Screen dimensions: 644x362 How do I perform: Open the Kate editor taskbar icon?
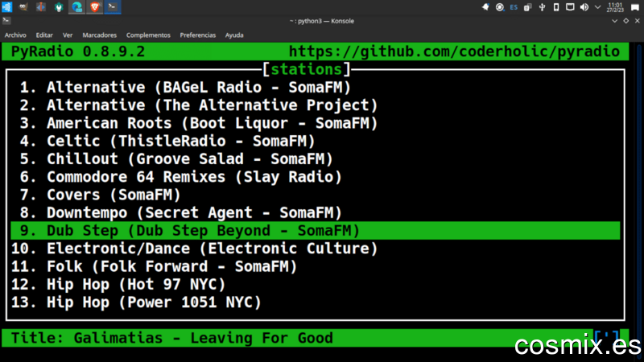point(41,7)
